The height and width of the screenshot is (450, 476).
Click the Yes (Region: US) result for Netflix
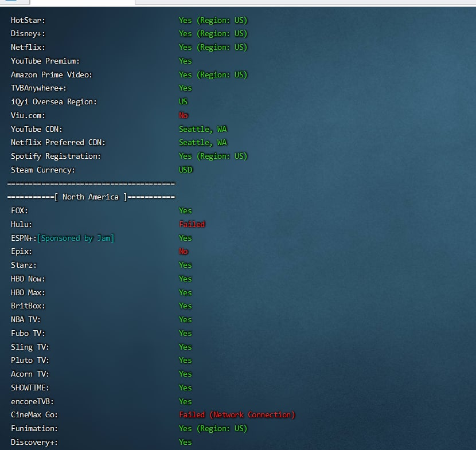213,48
